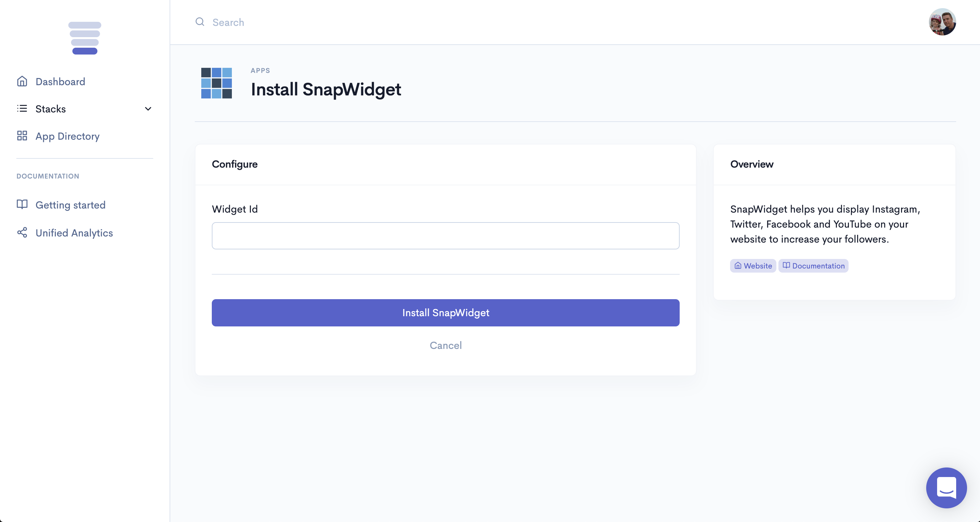This screenshot has height=522, width=980.
Task: Open the user profile avatar
Action: (x=942, y=22)
